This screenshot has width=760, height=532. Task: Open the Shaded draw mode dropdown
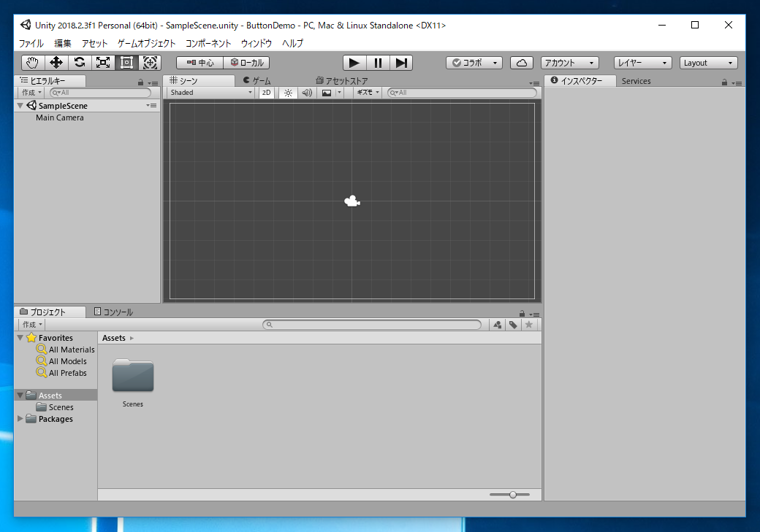pyautogui.click(x=211, y=93)
